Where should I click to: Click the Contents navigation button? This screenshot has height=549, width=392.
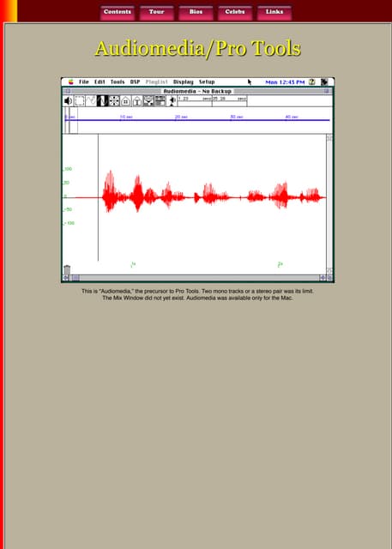tap(118, 13)
